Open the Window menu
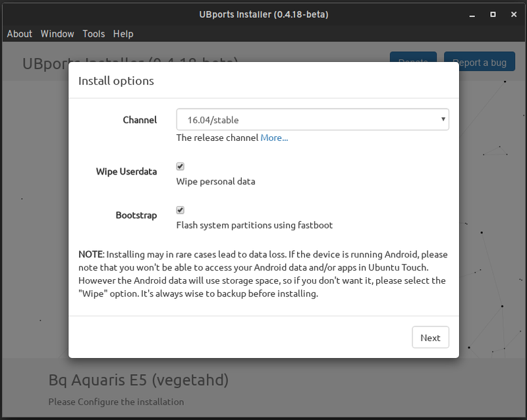The width and height of the screenshot is (527, 420). click(x=57, y=34)
